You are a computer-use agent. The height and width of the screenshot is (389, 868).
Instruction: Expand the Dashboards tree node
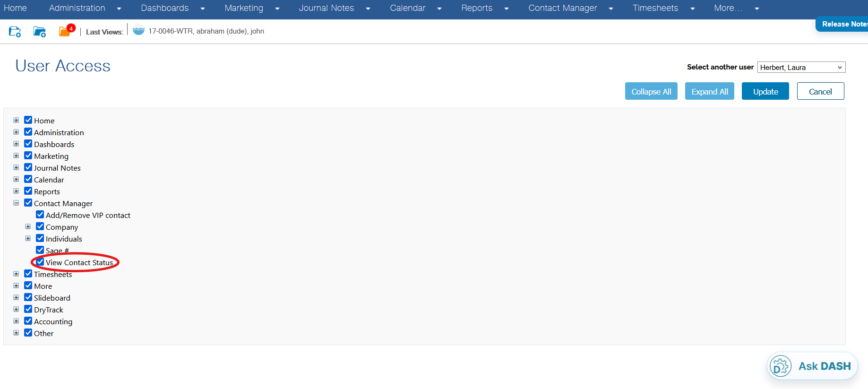[16, 144]
